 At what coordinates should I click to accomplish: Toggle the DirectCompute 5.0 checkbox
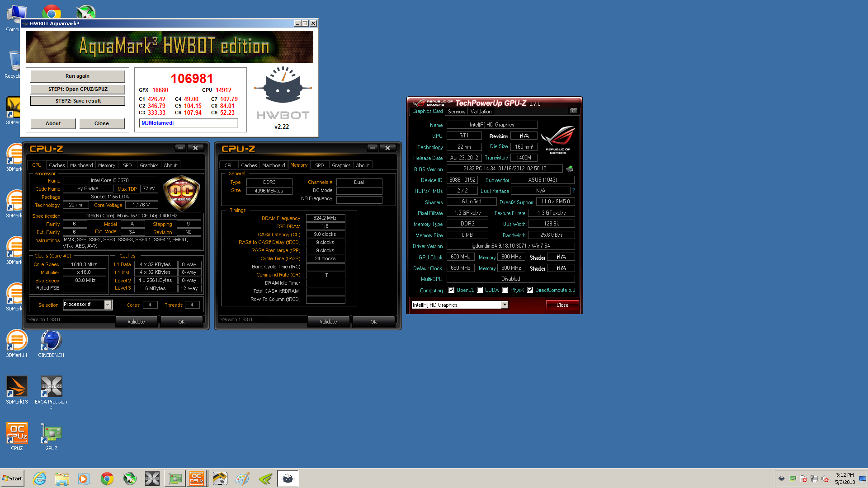pyautogui.click(x=530, y=290)
